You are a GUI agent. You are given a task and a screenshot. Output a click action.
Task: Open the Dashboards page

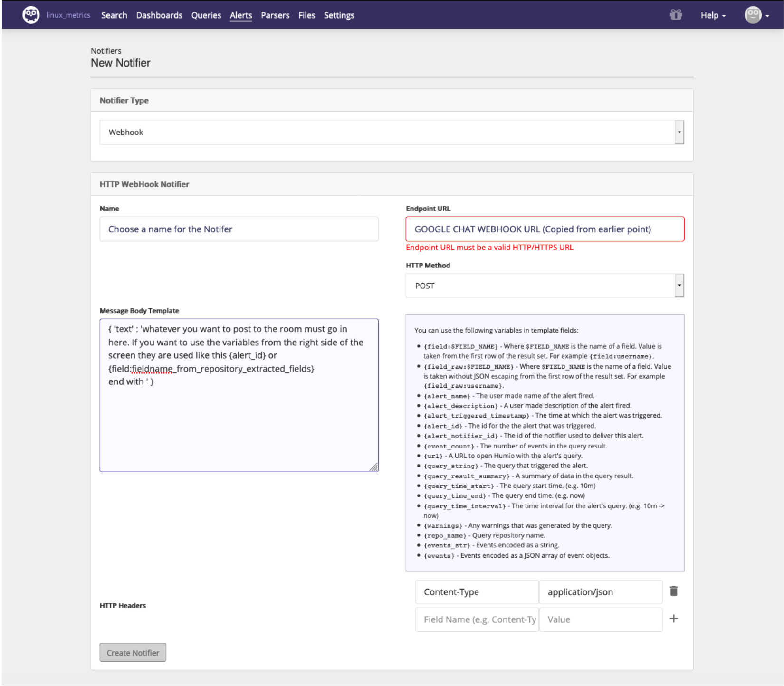coord(159,15)
